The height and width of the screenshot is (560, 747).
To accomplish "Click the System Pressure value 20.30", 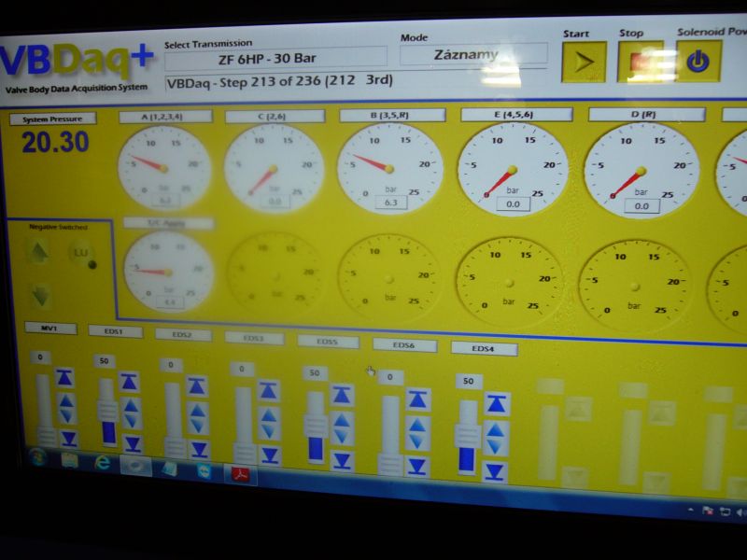I will point(55,142).
